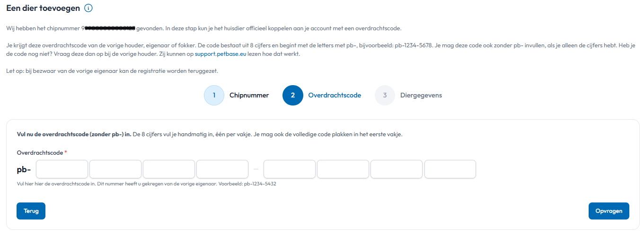Go to the Chipnummer step label
The width and height of the screenshot is (644, 237).
click(x=249, y=95)
